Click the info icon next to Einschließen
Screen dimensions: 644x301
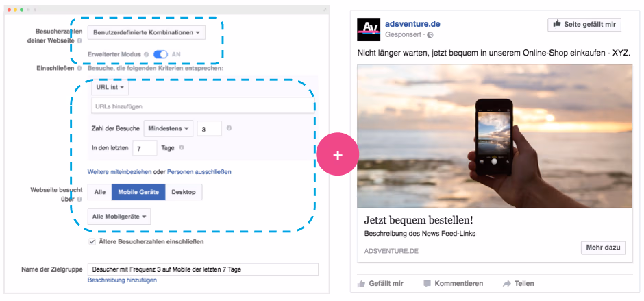click(x=79, y=68)
